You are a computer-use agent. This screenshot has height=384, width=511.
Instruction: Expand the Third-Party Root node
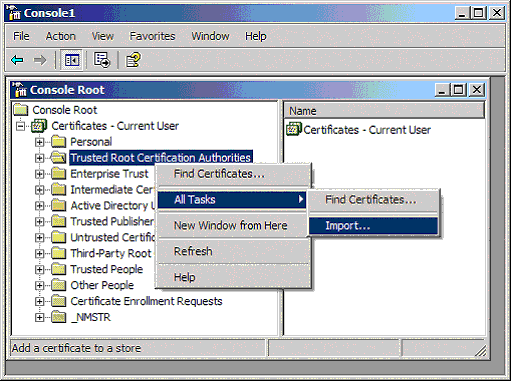tap(39, 254)
